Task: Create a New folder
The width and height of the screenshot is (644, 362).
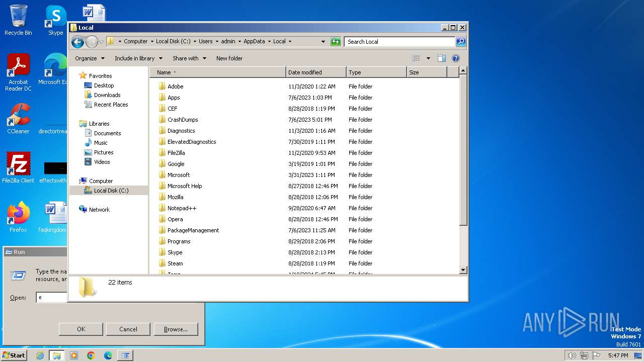Action: pyautogui.click(x=229, y=58)
